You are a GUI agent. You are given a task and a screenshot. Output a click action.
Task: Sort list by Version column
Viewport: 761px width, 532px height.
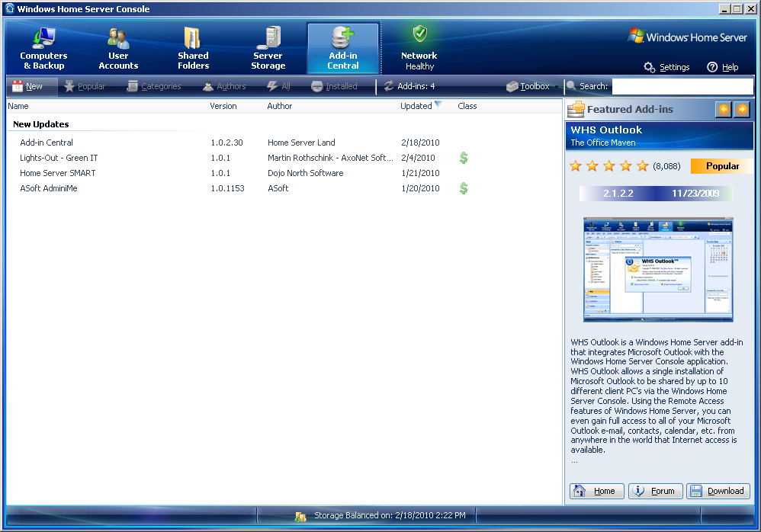pyautogui.click(x=223, y=106)
